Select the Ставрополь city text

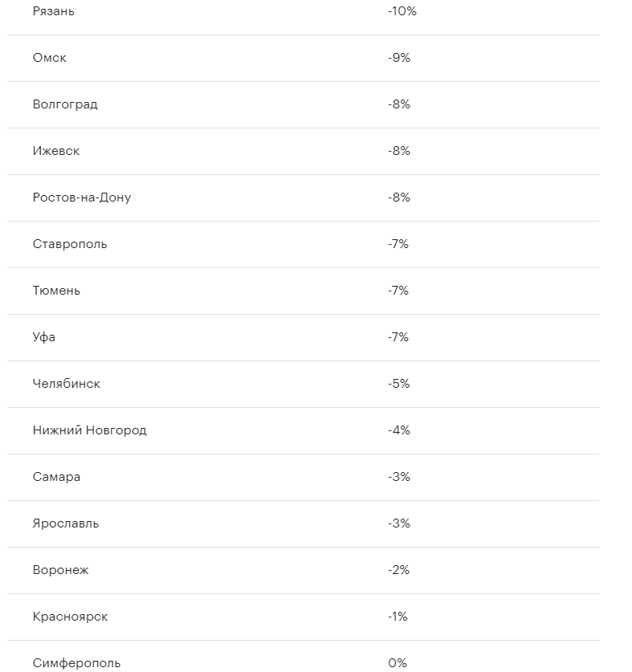pyautogui.click(x=70, y=244)
